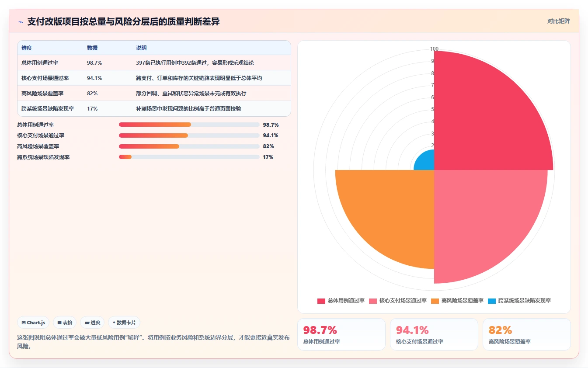Viewport: 588px width, 368px height.
Task: Click the 核心支付场景通过率 progress bar label
Action: pos(41,135)
